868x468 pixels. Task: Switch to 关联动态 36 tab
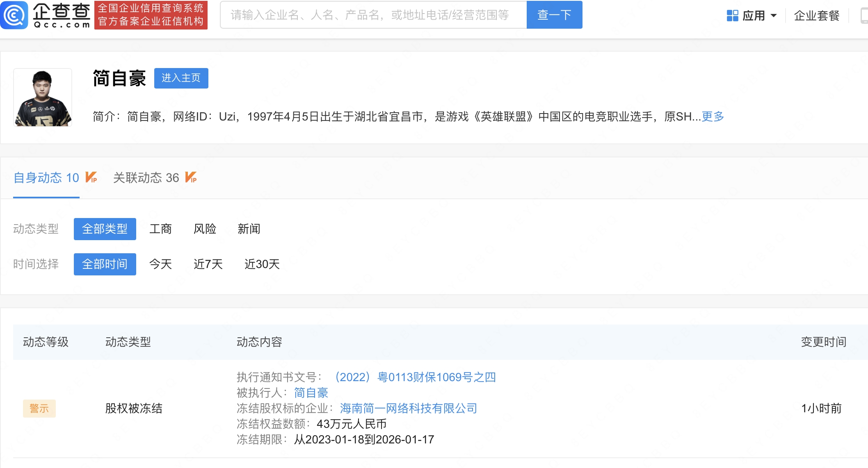click(146, 177)
